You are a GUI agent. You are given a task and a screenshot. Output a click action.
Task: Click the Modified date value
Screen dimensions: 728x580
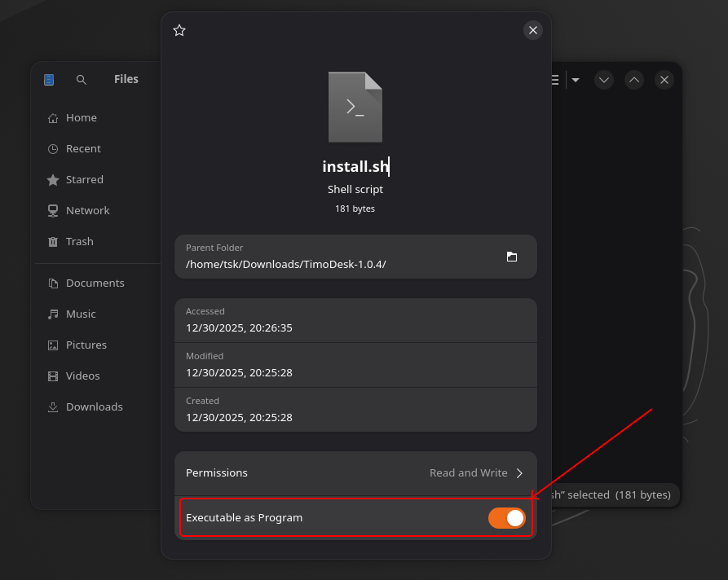239,373
